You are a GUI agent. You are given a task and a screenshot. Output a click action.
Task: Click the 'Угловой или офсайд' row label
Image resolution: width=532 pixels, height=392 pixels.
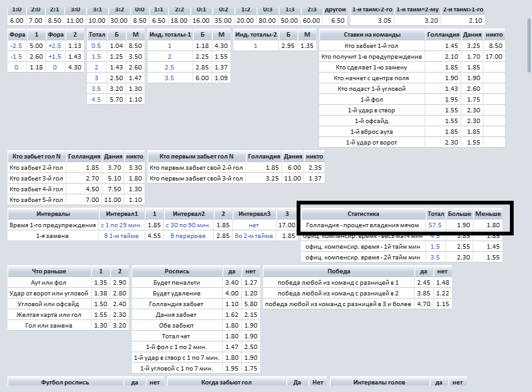pos(48,304)
